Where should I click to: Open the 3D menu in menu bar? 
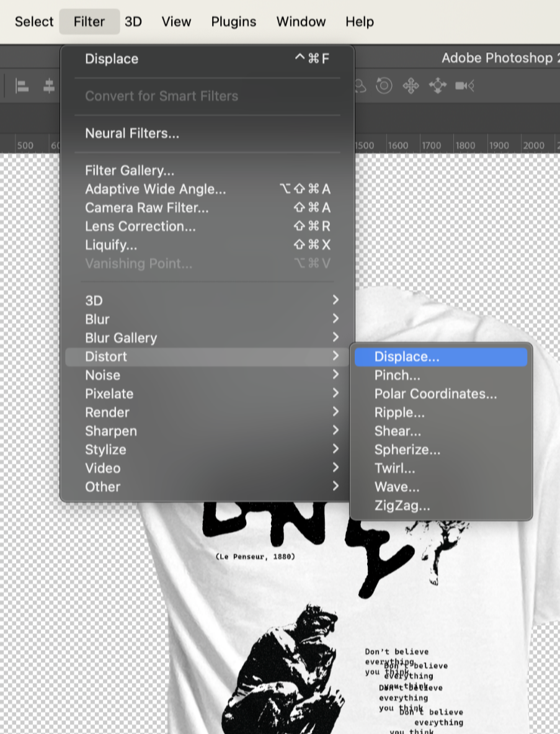tap(133, 22)
